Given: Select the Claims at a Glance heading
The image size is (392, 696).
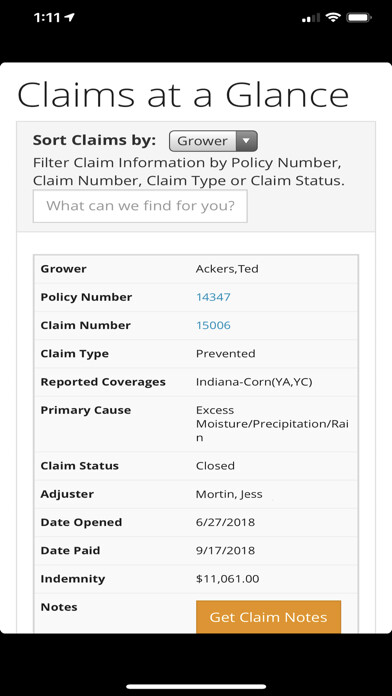Looking at the screenshot, I should pyautogui.click(x=183, y=94).
